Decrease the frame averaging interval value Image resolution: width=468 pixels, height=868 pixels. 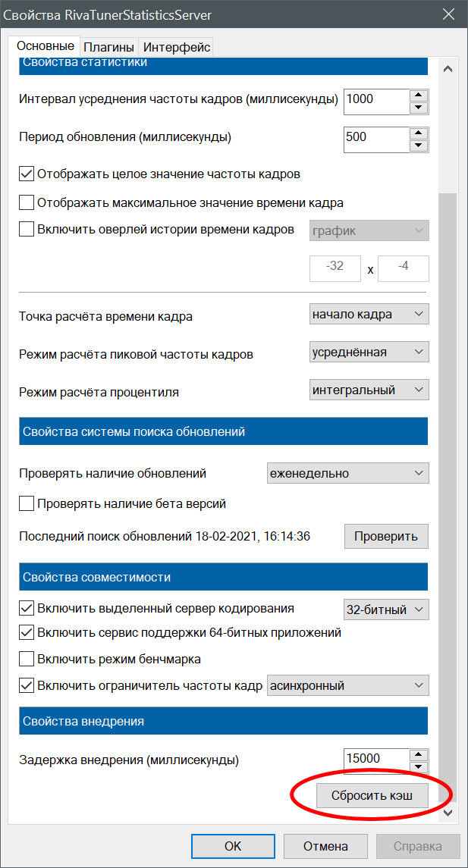point(419,108)
